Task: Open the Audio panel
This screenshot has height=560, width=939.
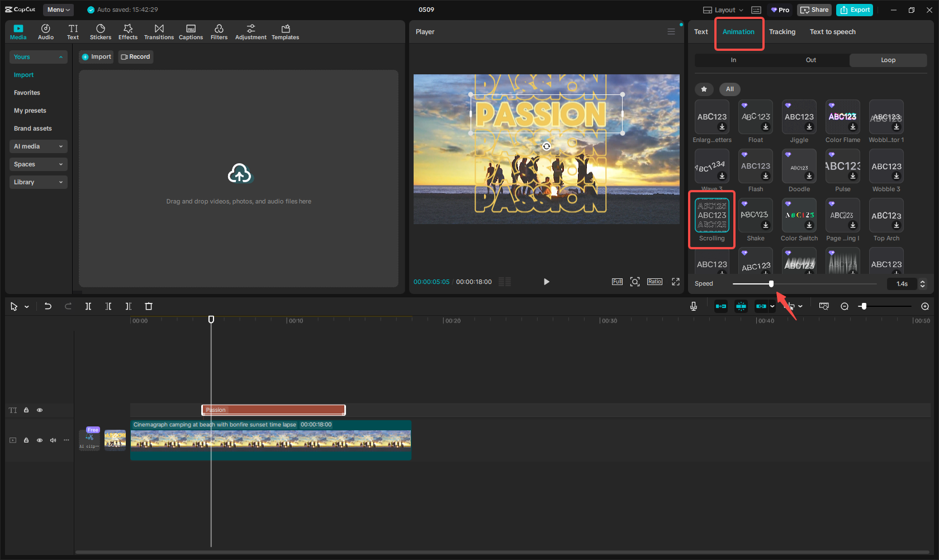Action: point(46,32)
